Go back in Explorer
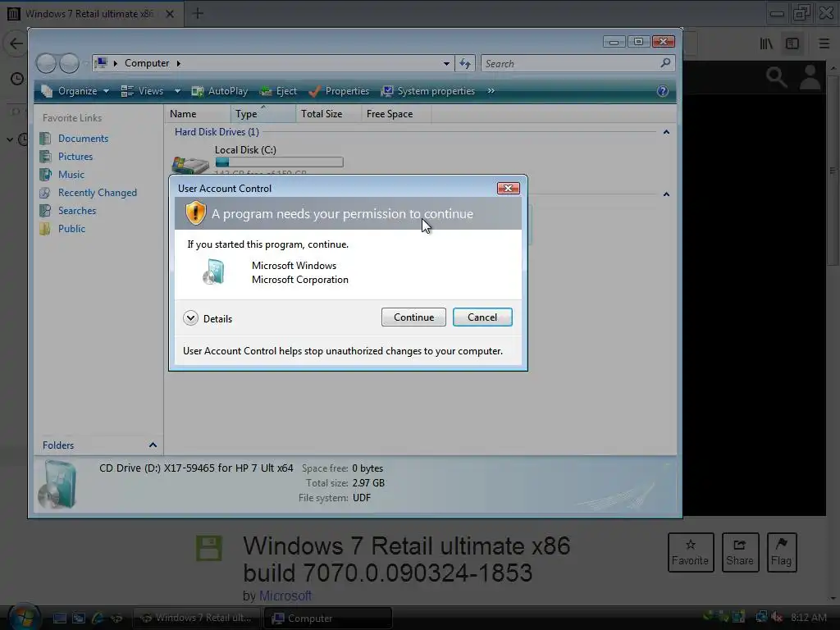This screenshot has height=630, width=840. (x=46, y=63)
